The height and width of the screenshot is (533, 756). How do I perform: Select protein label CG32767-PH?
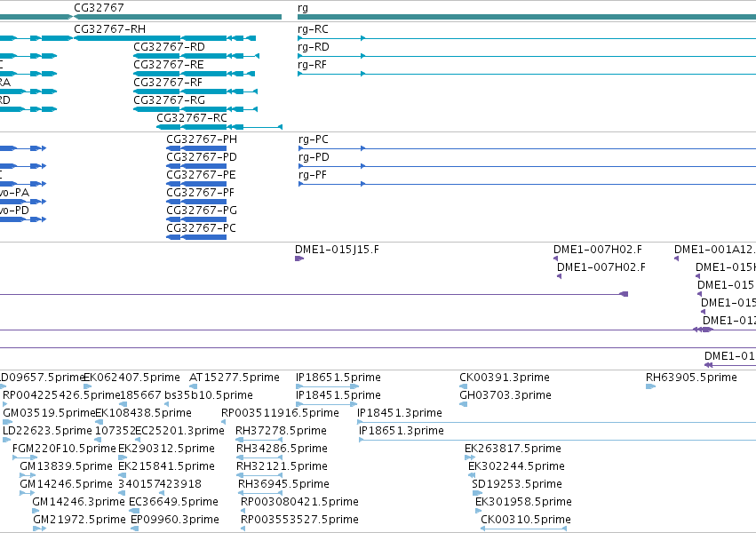point(202,139)
